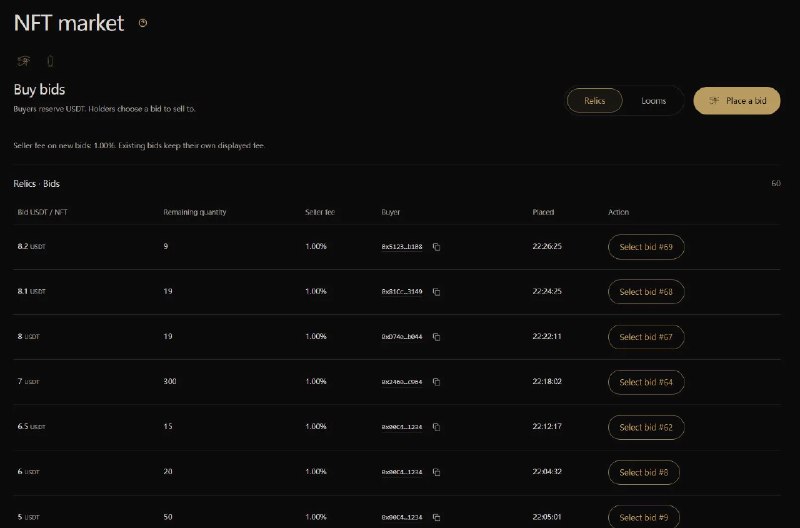Click seller fee 1.00% in the 7 USDT row
This screenshot has height=528, width=800.
click(316, 382)
